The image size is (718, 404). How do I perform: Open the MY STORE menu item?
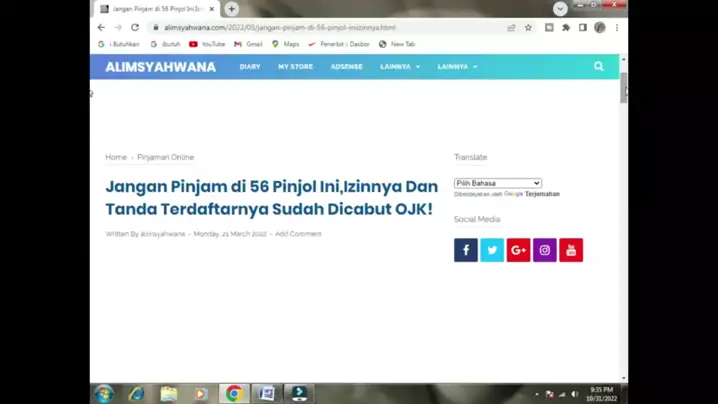295,67
